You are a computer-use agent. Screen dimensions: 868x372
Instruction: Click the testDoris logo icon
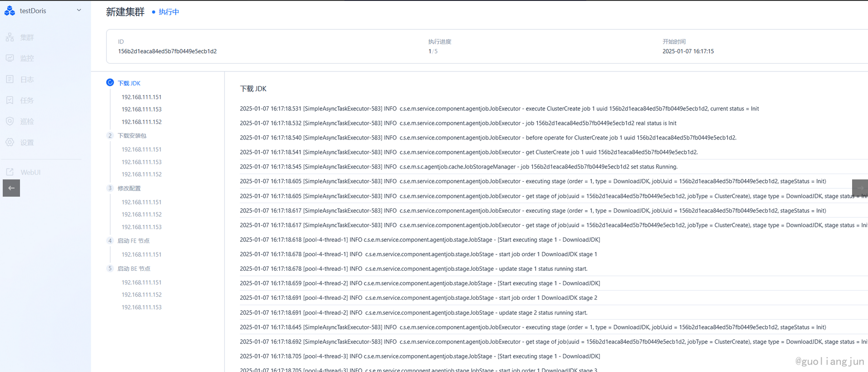point(10,10)
